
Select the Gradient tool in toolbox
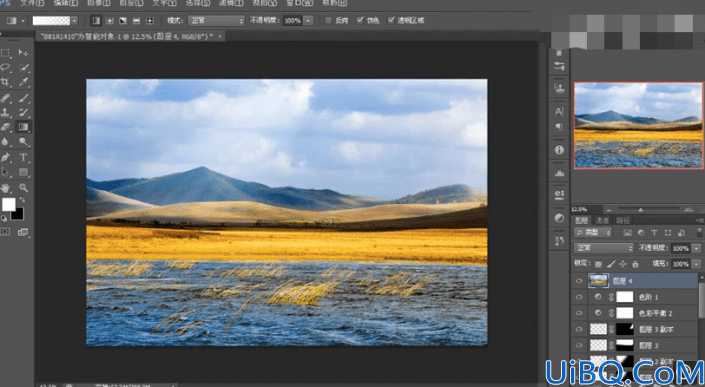(23, 127)
